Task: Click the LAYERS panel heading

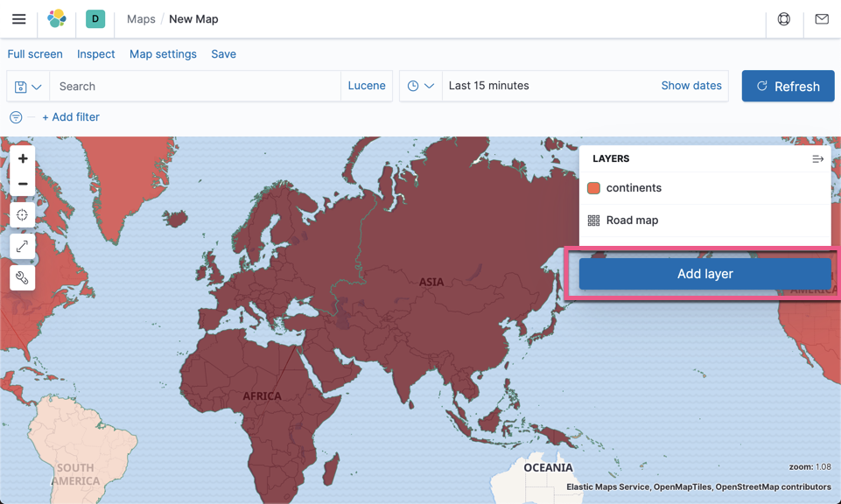Action: click(611, 158)
